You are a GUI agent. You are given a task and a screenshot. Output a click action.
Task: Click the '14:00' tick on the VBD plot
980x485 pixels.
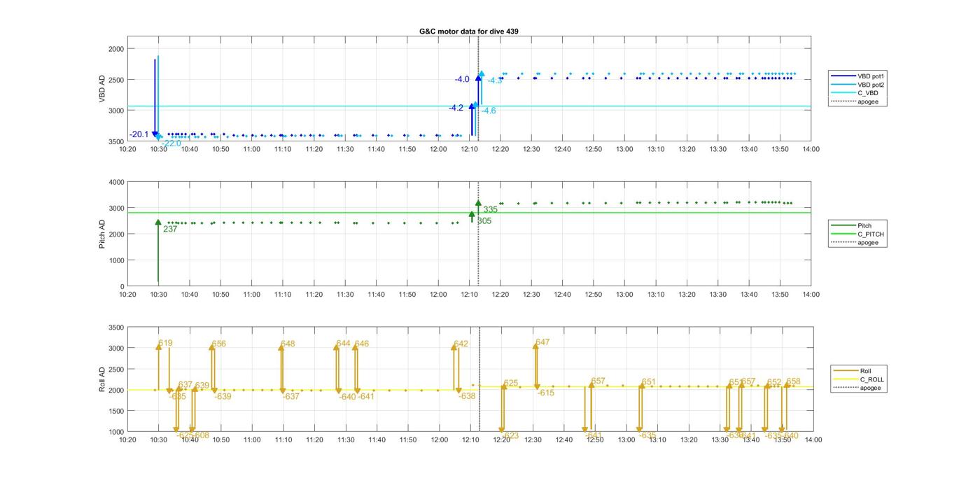coord(811,148)
